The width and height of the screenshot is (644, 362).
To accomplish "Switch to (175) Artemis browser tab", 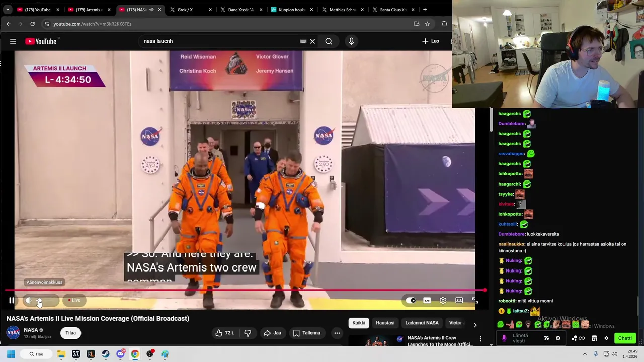I will pyautogui.click(x=88, y=10).
